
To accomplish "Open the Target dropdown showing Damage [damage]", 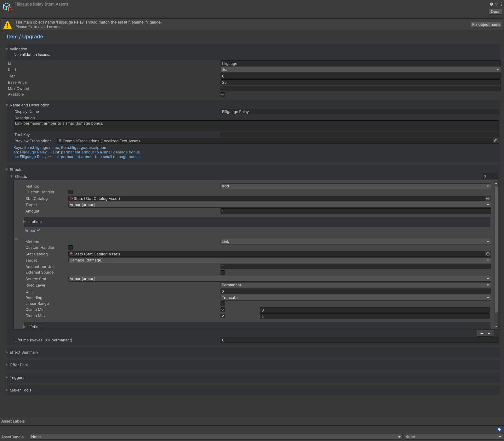I will pyautogui.click(x=279, y=260).
